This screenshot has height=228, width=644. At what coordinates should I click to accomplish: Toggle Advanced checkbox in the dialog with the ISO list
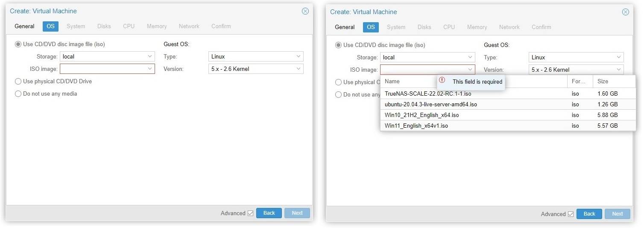571,214
